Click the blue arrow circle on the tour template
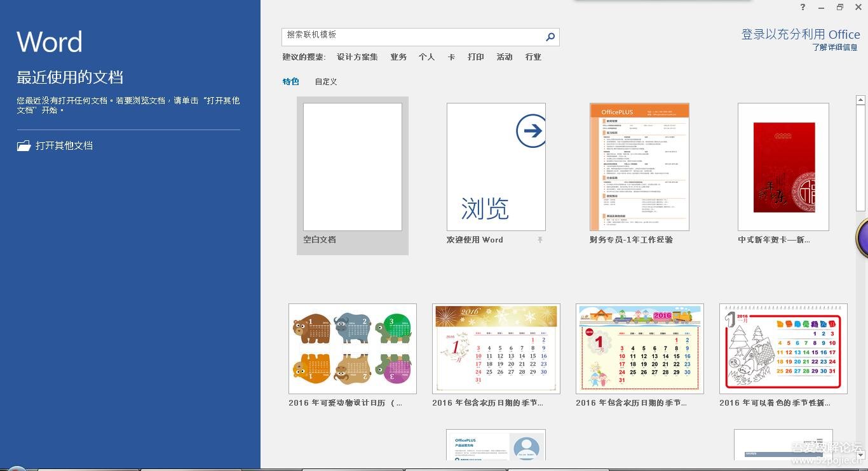This screenshot has height=471, width=868. coord(531,131)
